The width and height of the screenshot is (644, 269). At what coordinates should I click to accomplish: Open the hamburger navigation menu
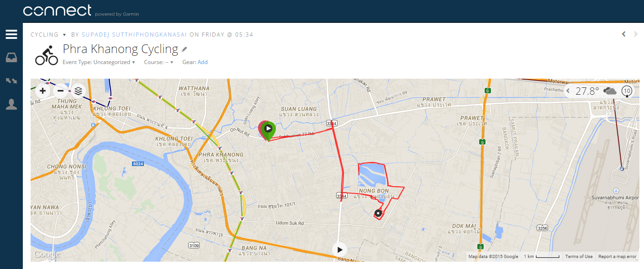[x=11, y=34]
